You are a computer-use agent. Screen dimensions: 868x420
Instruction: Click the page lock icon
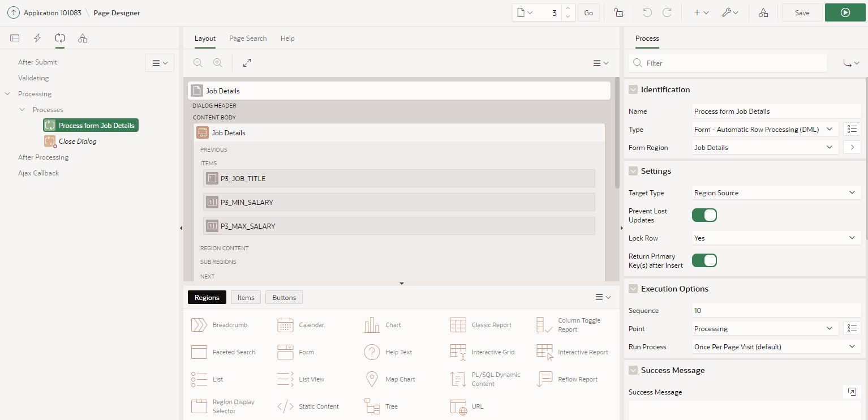tap(618, 12)
